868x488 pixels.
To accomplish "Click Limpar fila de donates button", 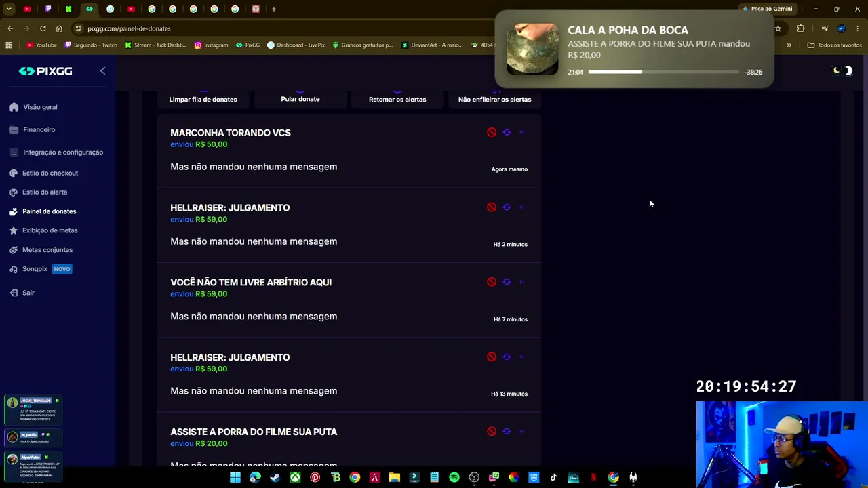I will click(x=203, y=99).
